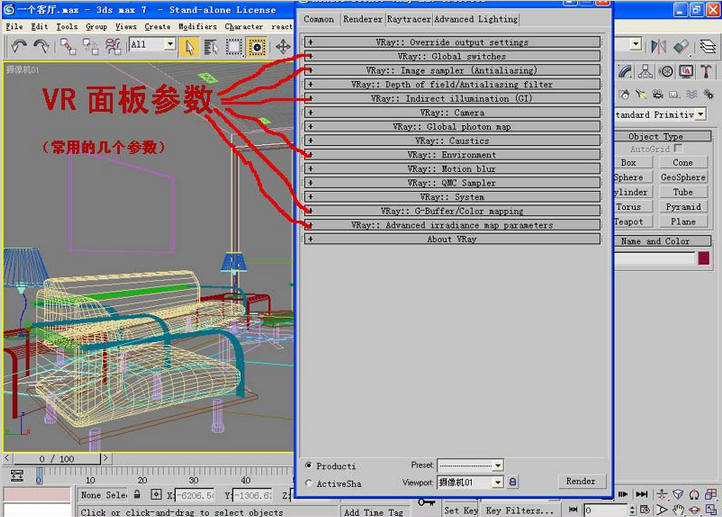Expand VRay Indirect illumination (GI) rollout
The height and width of the screenshot is (517, 722).
(x=452, y=99)
